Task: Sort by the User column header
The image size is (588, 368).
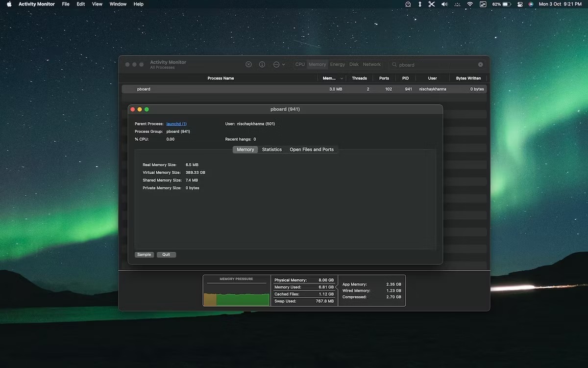Action: 433,78
